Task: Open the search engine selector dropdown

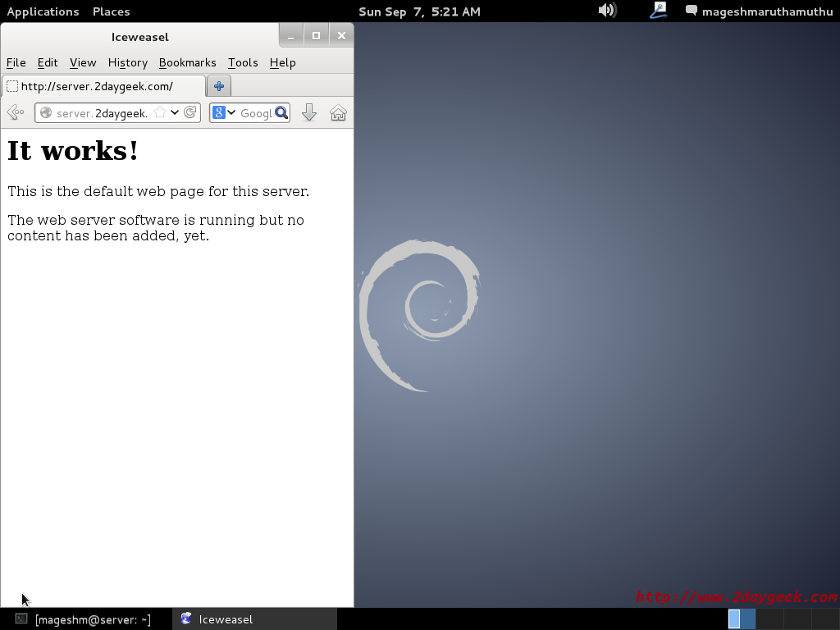Action: [223, 112]
